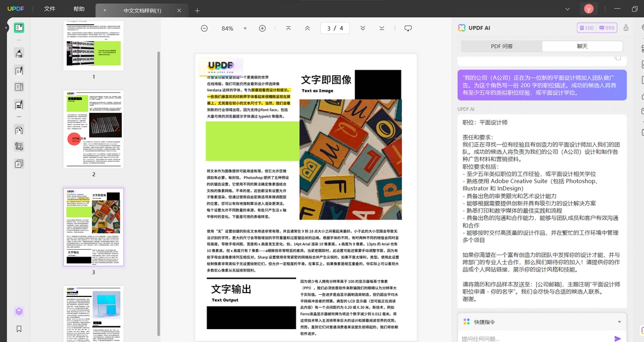Click the UPDF AI logo icon
This screenshot has height=342, width=644.
[x=462, y=28]
